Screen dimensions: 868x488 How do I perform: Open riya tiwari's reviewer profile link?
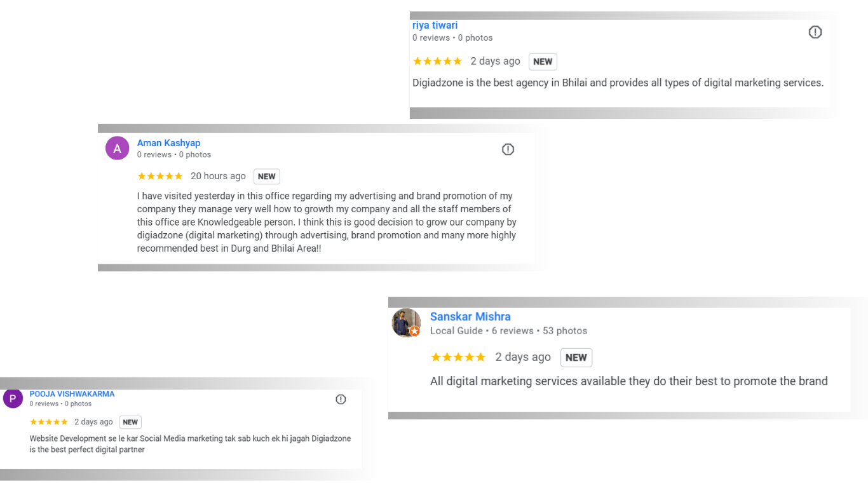(x=435, y=25)
